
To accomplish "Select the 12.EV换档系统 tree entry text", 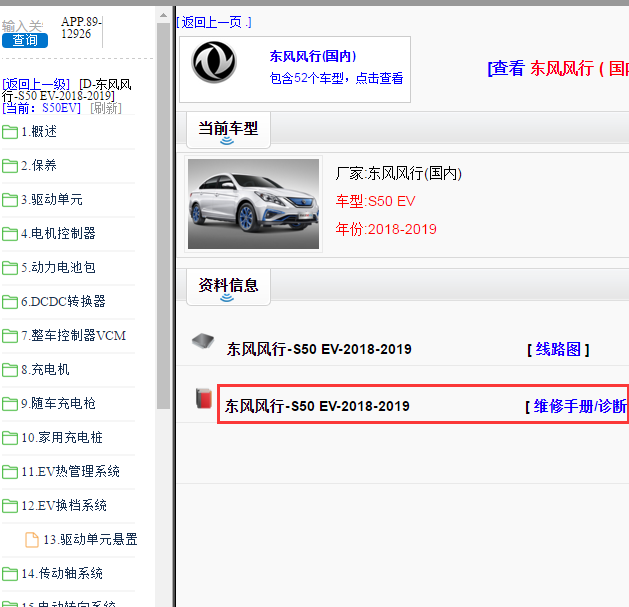I will point(64,505).
